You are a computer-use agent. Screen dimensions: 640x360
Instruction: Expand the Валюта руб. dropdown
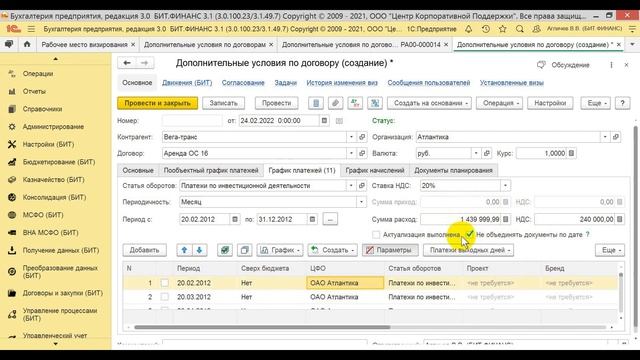[476, 153]
